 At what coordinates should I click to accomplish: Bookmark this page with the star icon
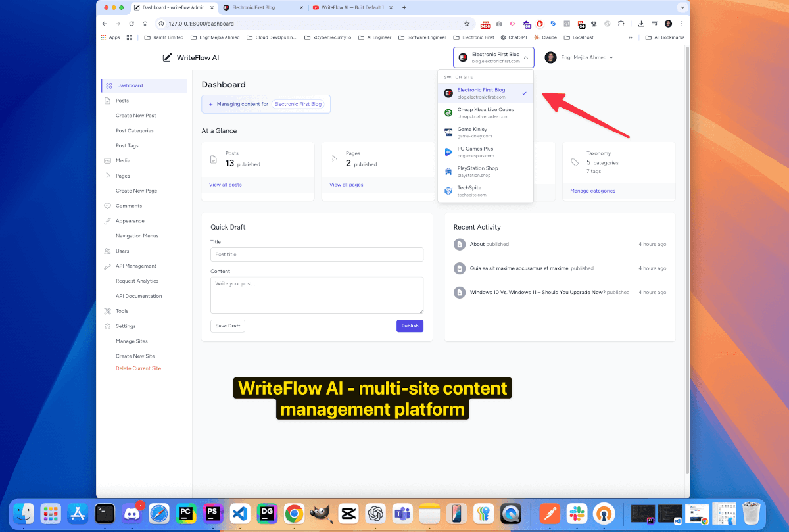coord(467,24)
